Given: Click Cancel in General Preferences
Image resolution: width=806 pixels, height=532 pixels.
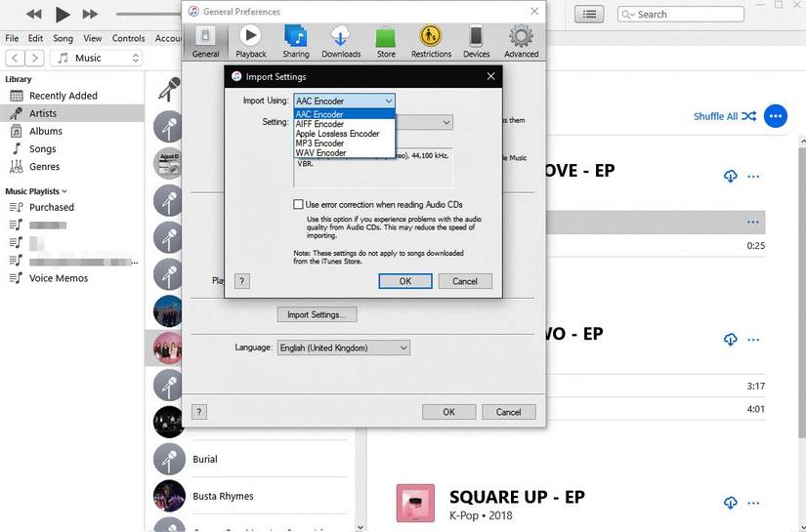Looking at the screenshot, I should (x=508, y=412).
